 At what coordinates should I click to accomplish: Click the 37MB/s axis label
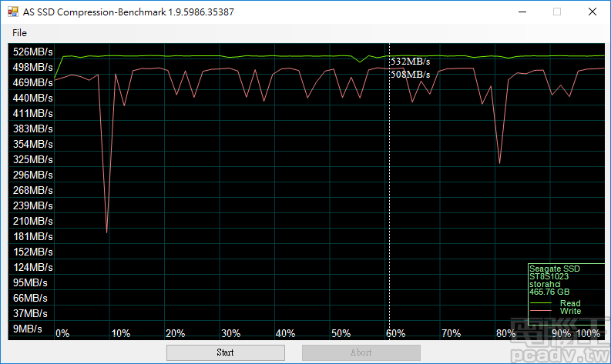(x=30, y=313)
